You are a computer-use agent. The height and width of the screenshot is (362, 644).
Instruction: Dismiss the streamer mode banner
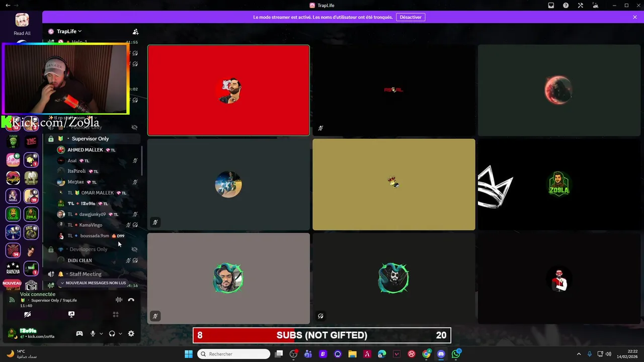point(635,17)
